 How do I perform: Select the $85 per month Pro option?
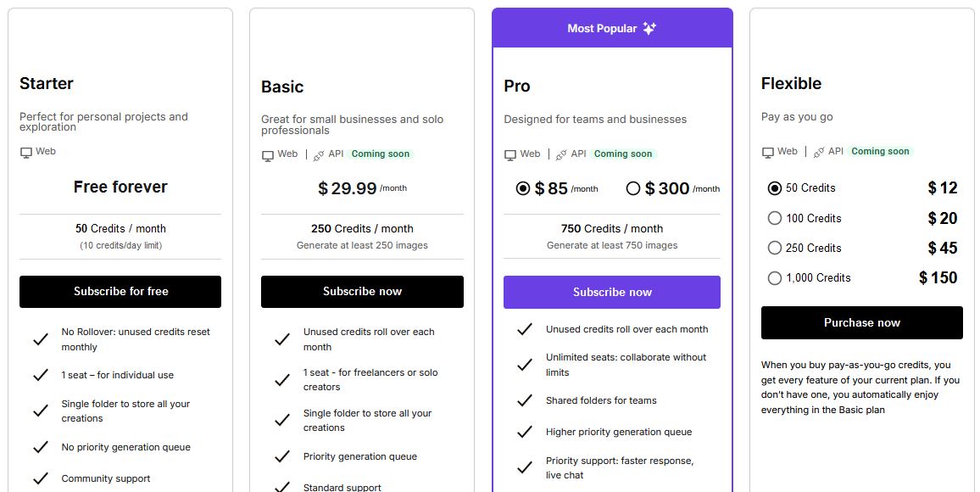coord(523,188)
